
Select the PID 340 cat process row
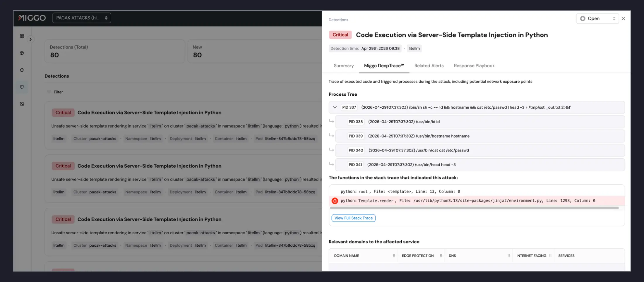pyautogui.click(x=480, y=150)
